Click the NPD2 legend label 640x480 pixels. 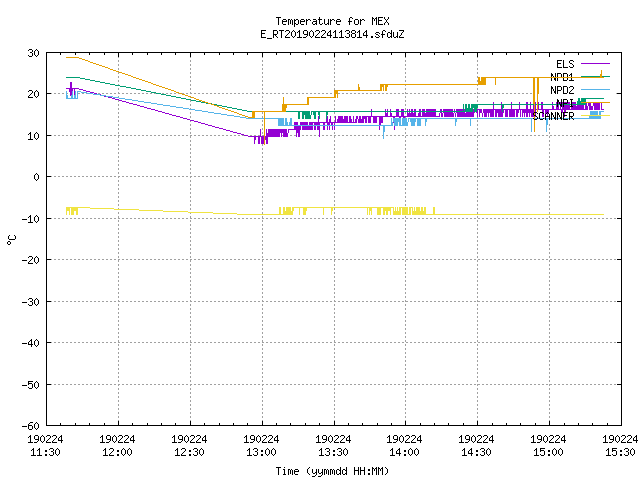562,90
